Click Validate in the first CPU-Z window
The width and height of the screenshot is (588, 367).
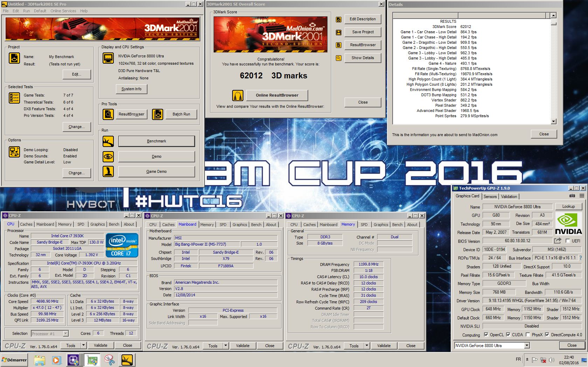tap(101, 345)
